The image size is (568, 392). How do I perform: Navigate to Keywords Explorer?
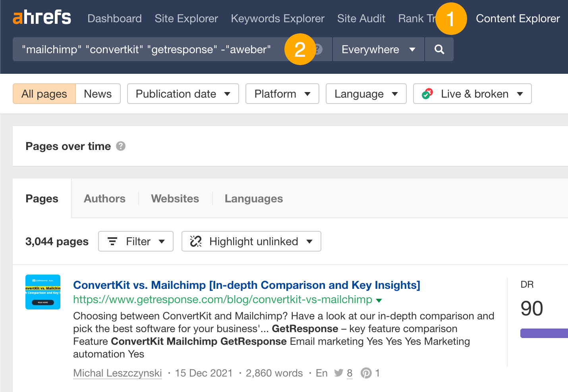click(x=277, y=18)
